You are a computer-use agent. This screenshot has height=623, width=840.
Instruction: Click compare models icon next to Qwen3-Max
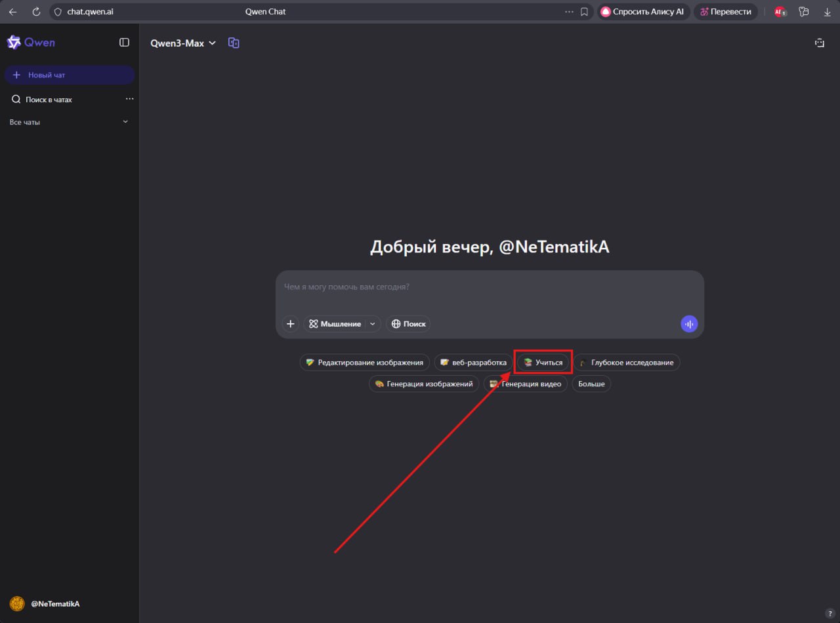(234, 43)
